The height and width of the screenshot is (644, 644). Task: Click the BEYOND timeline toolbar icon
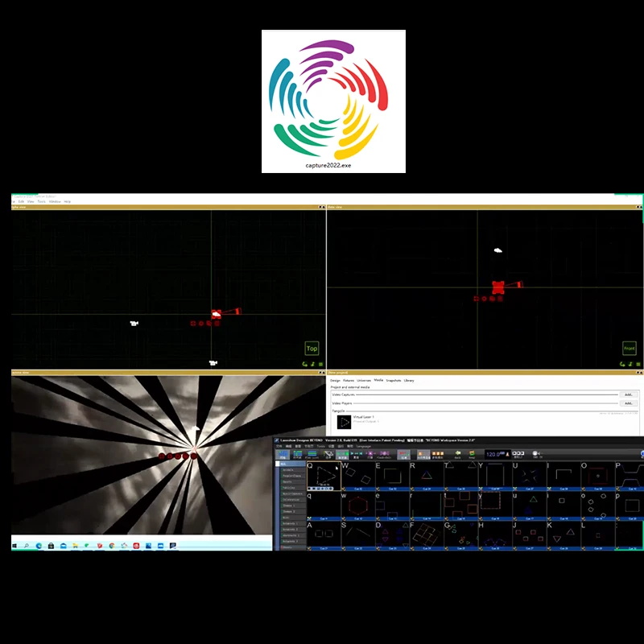297,454
